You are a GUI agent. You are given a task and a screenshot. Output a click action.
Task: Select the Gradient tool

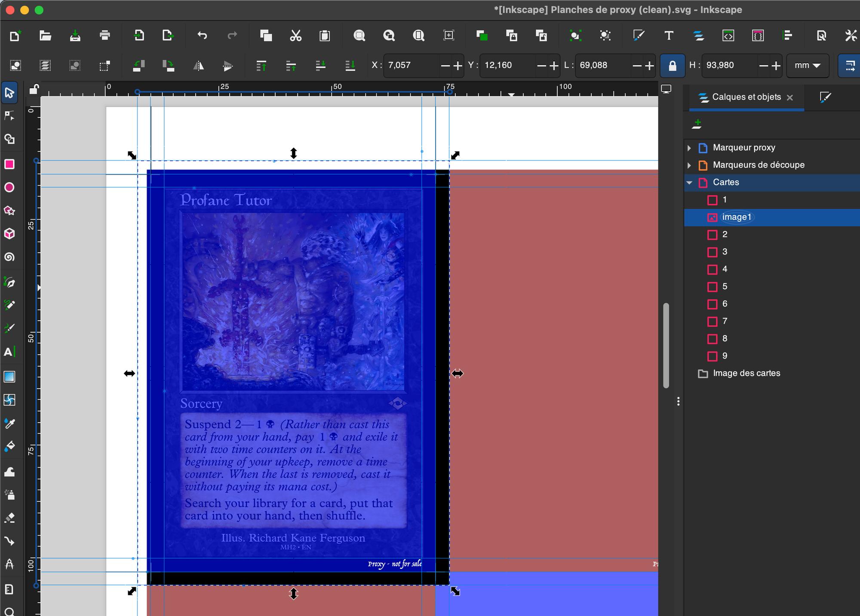pos(10,377)
